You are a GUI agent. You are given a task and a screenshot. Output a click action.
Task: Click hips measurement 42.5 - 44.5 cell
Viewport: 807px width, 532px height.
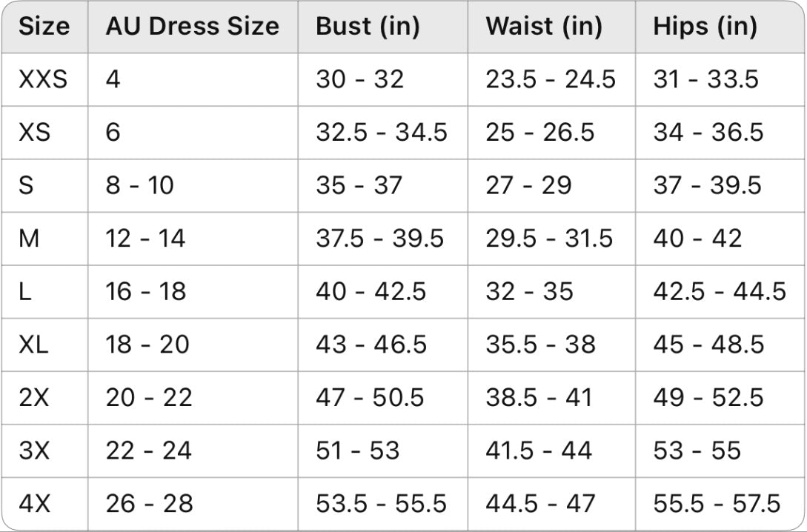720,291
